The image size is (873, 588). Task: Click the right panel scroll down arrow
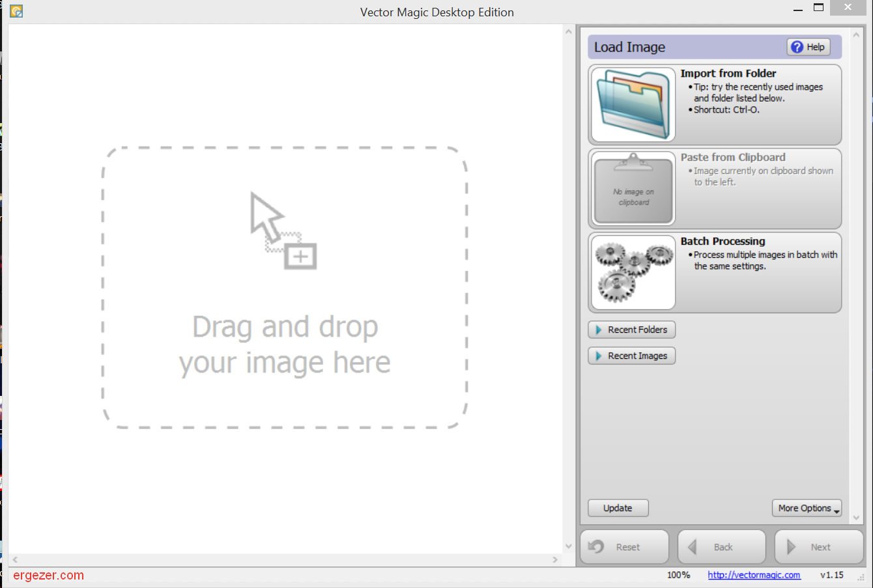pos(856,518)
